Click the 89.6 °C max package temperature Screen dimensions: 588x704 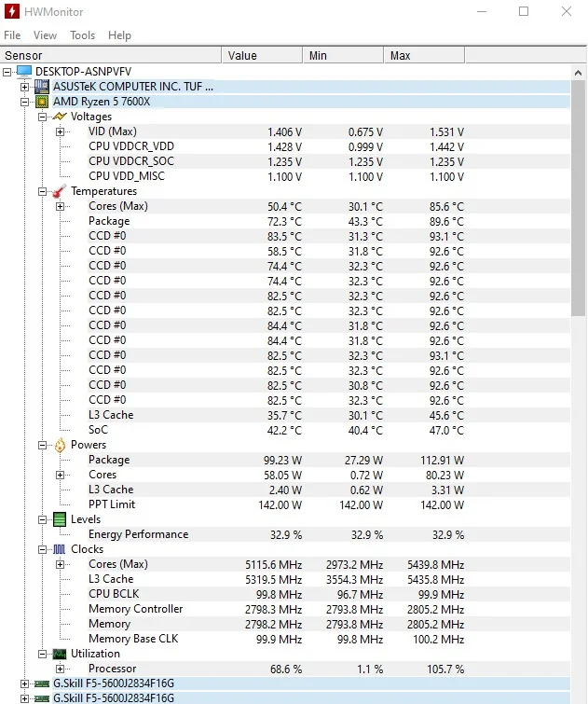pos(446,221)
